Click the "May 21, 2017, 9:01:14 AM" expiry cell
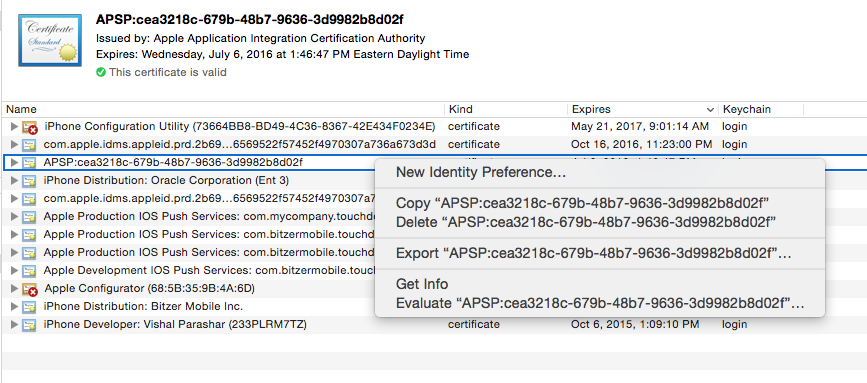Screen dimensions: 867x383 pyautogui.click(x=640, y=127)
